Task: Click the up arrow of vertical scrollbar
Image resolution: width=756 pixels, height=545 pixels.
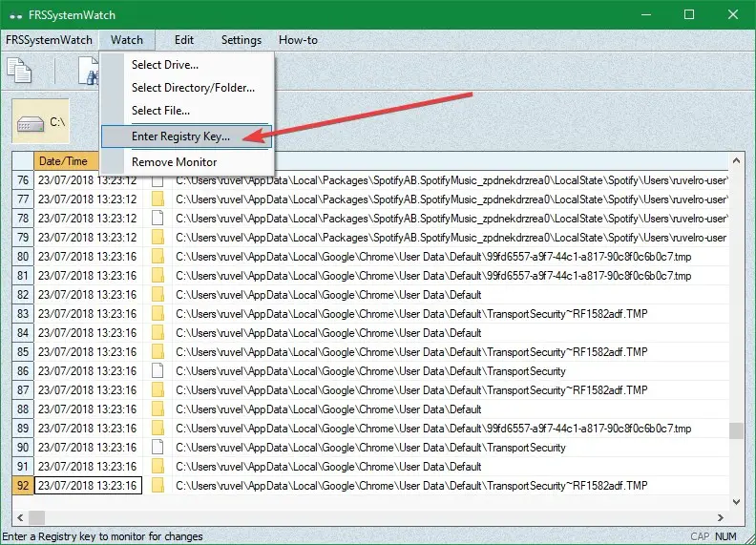Action: click(736, 161)
